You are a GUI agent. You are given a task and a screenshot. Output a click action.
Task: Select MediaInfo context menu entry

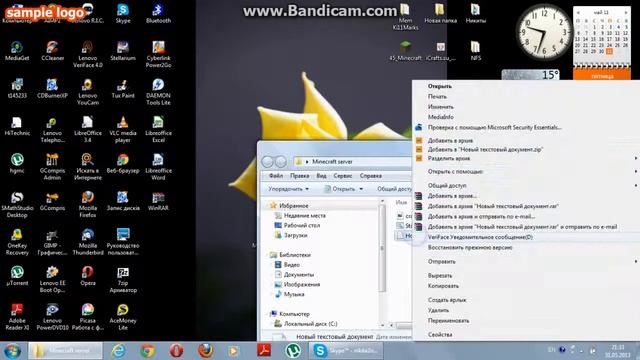(440, 117)
